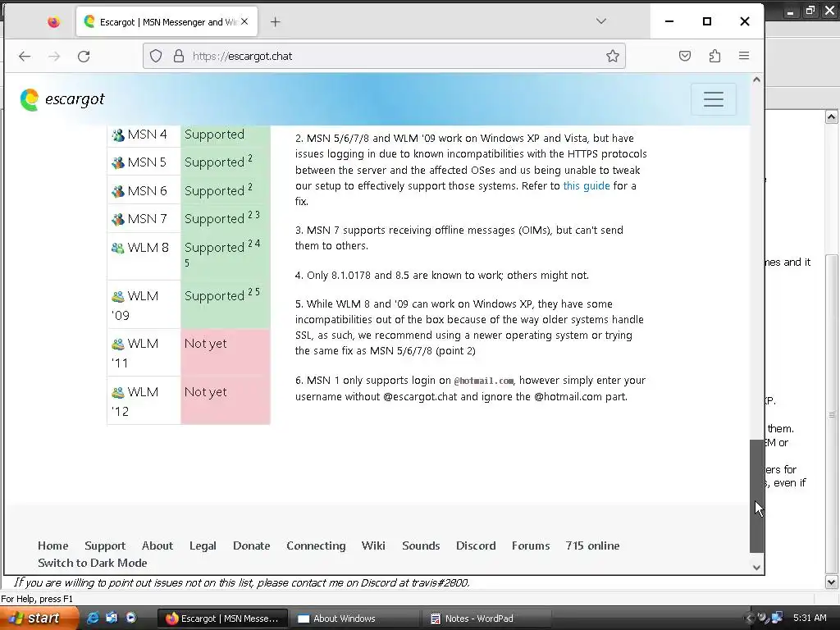
Task: Click the WLM 8 messenger icon
Action: 118,248
